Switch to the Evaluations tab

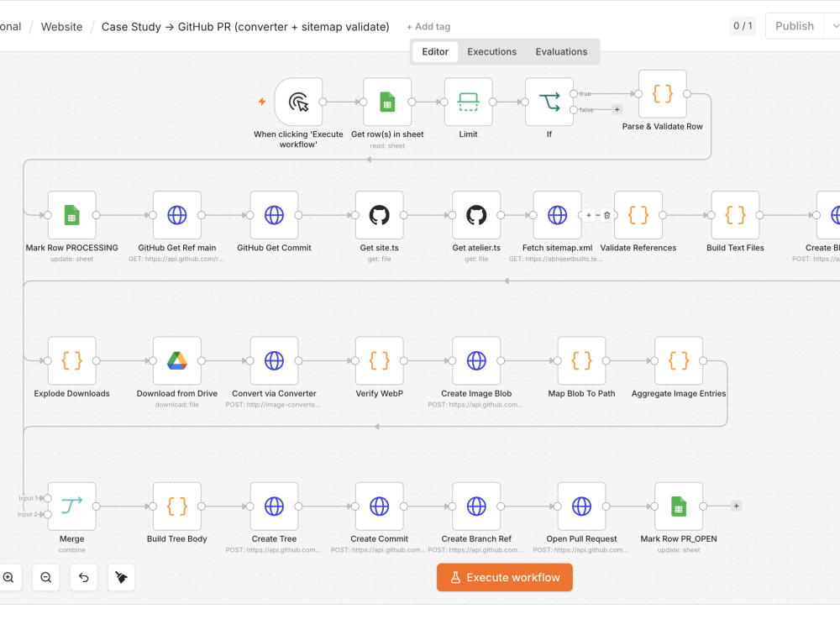pyautogui.click(x=561, y=51)
